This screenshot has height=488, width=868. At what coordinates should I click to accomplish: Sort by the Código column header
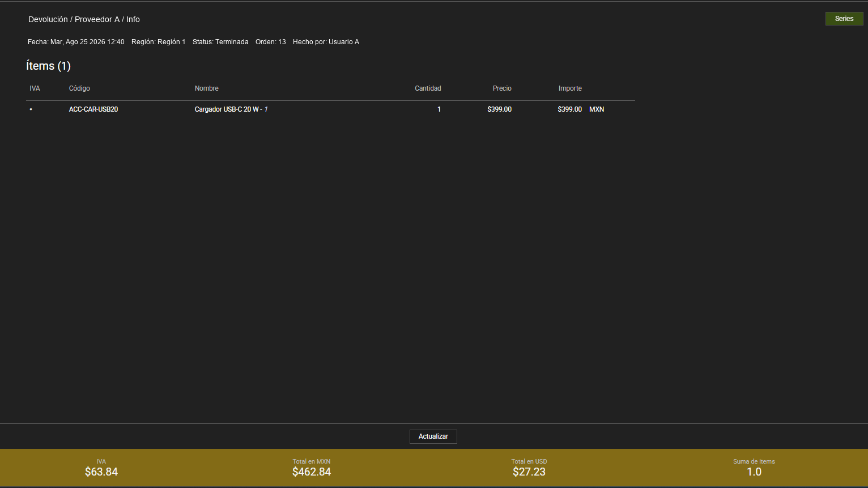pos(79,88)
